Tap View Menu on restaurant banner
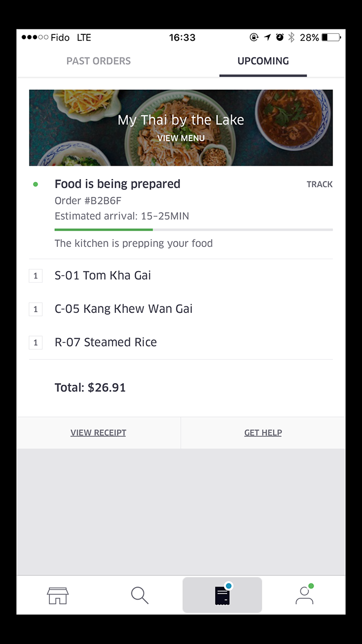This screenshot has width=362, height=644. (181, 138)
